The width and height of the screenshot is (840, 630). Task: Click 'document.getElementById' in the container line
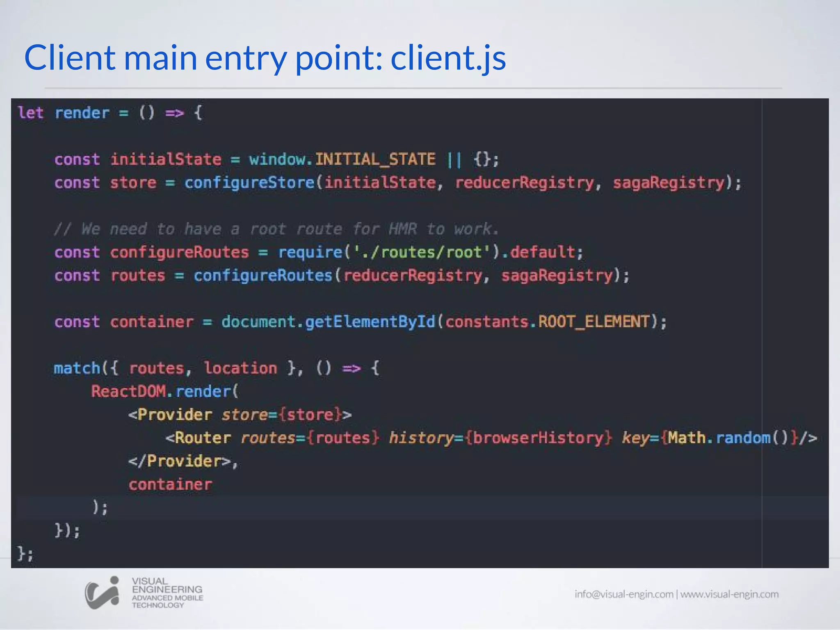click(328, 322)
